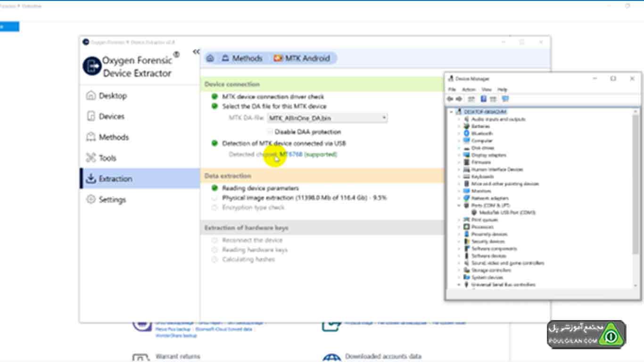Collapse Universal Serial Bus controllers node

tap(459, 285)
